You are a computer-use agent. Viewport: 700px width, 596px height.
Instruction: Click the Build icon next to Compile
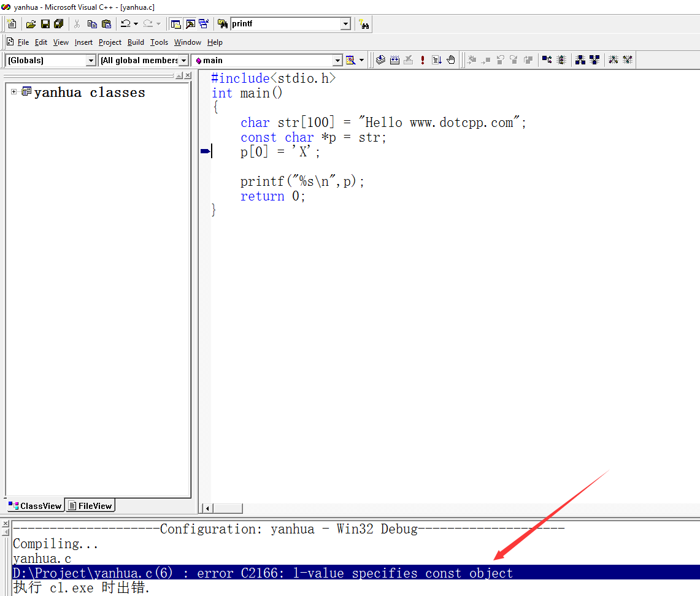[x=394, y=59]
